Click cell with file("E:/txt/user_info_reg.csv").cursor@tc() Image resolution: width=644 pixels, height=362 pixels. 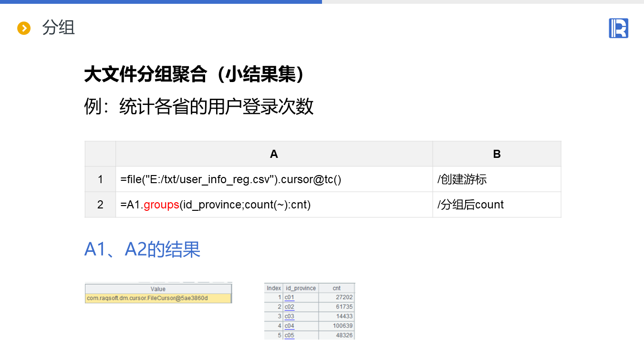274,179
